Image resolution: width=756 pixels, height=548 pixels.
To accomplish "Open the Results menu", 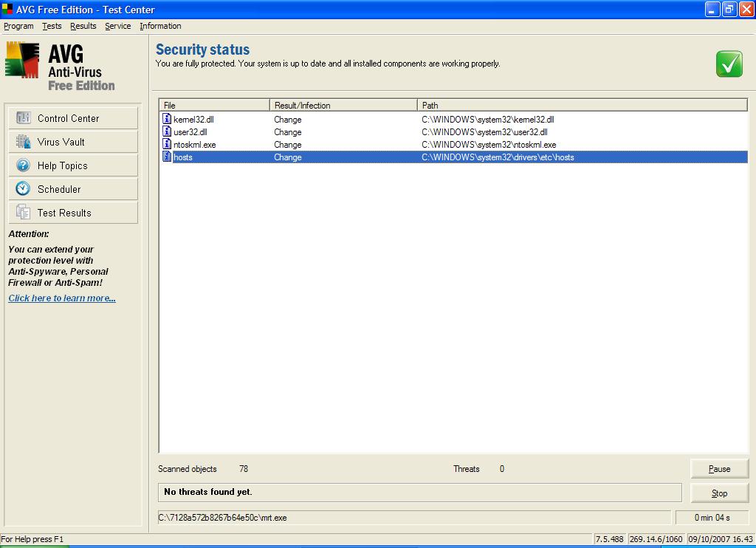I will tap(83, 26).
